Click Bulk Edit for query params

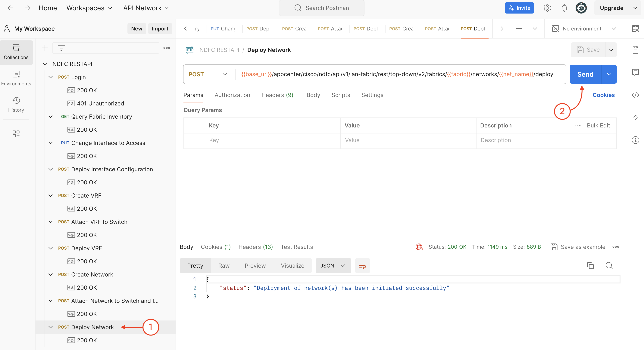click(598, 126)
